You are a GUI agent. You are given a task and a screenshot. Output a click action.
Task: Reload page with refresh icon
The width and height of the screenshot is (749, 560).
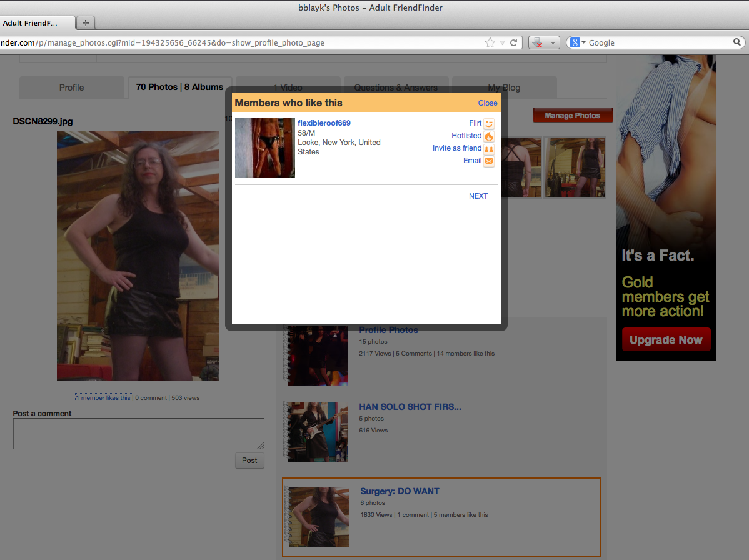514,42
